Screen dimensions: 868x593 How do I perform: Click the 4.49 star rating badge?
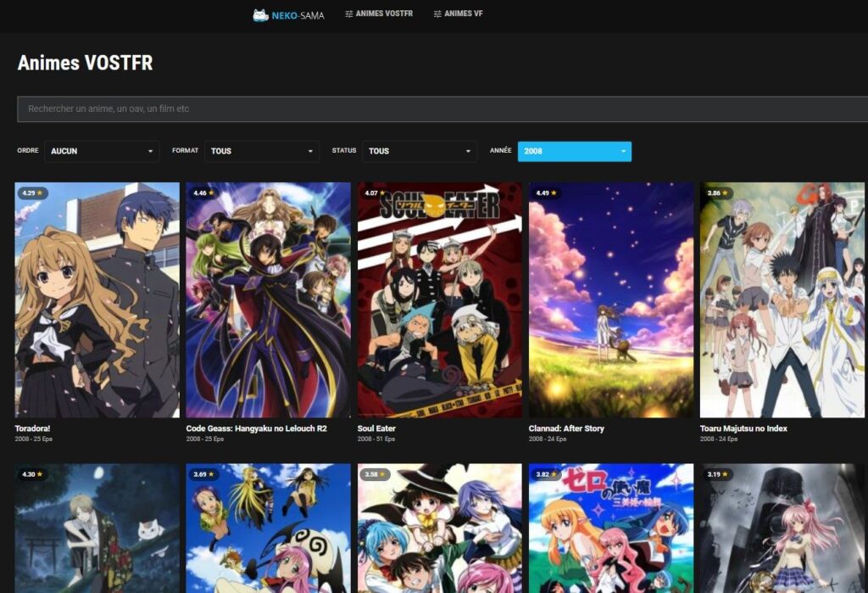[547, 193]
